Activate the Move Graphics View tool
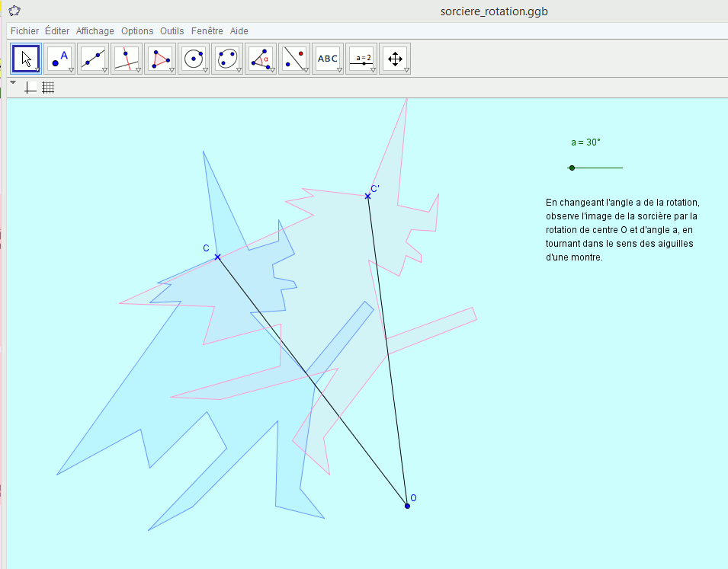This screenshot has height=569, width=728. point(394,58)
